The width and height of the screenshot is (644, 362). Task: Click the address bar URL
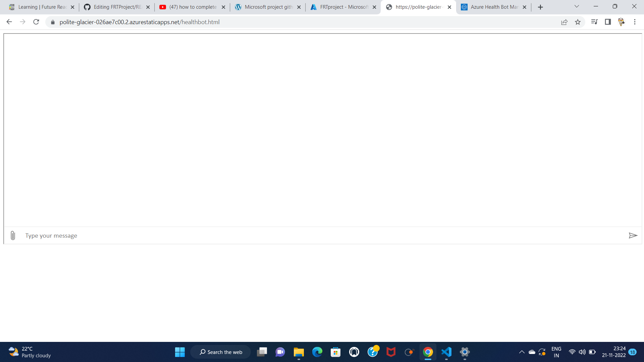click(139, 22)
